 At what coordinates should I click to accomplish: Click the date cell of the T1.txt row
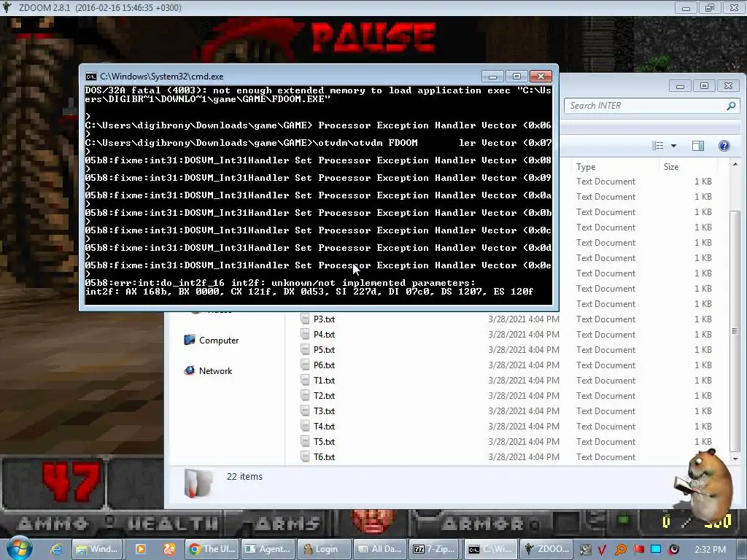pos(524,380)
